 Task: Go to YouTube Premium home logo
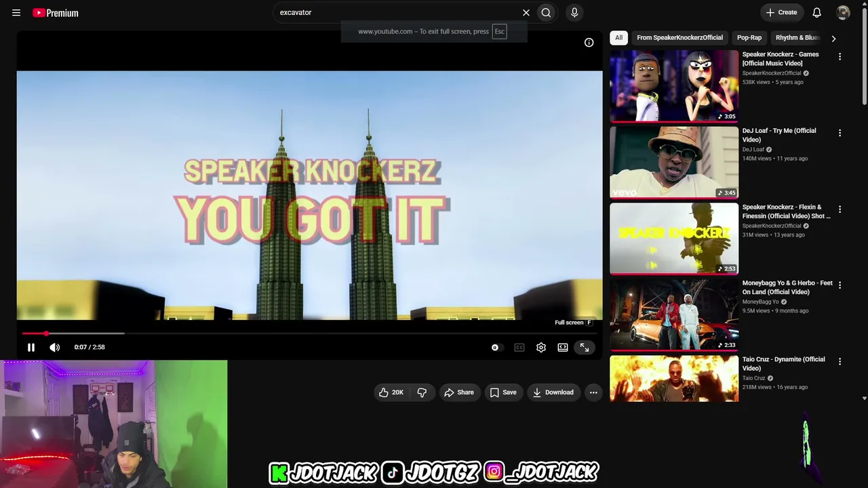pyautogui.click(x=56, y=13)
